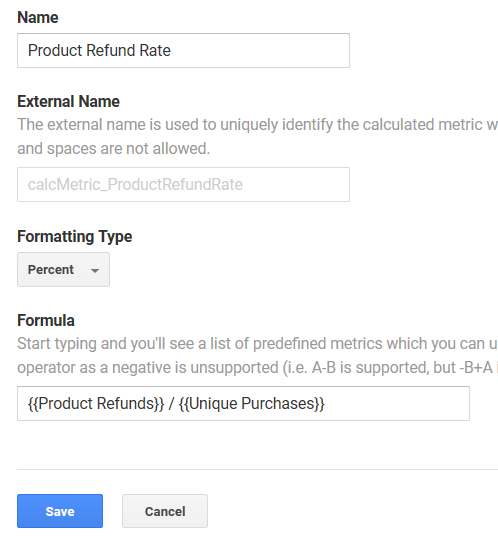Click the word Percent in the dropdown
The width and height of the screenshot is (498, 539).
pyautogui.click(x=51, y=270)
